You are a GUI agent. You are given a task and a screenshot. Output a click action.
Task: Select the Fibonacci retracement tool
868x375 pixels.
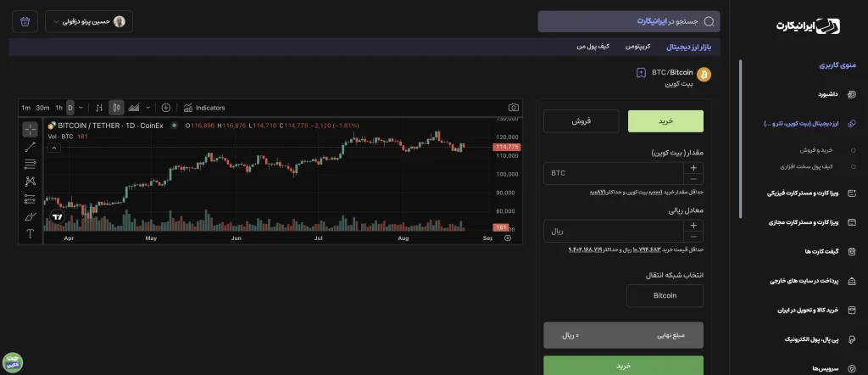point(31,165)
